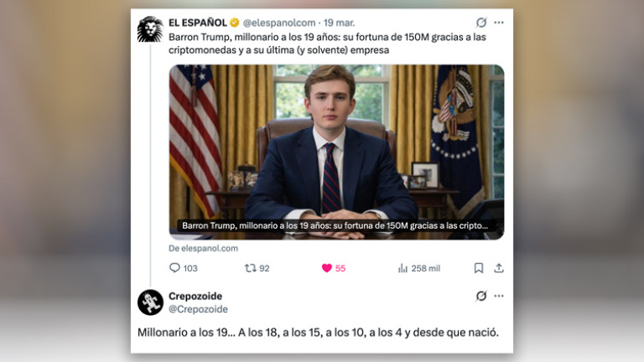
Task: Click the repost icon showing 92
Action: 251,268
